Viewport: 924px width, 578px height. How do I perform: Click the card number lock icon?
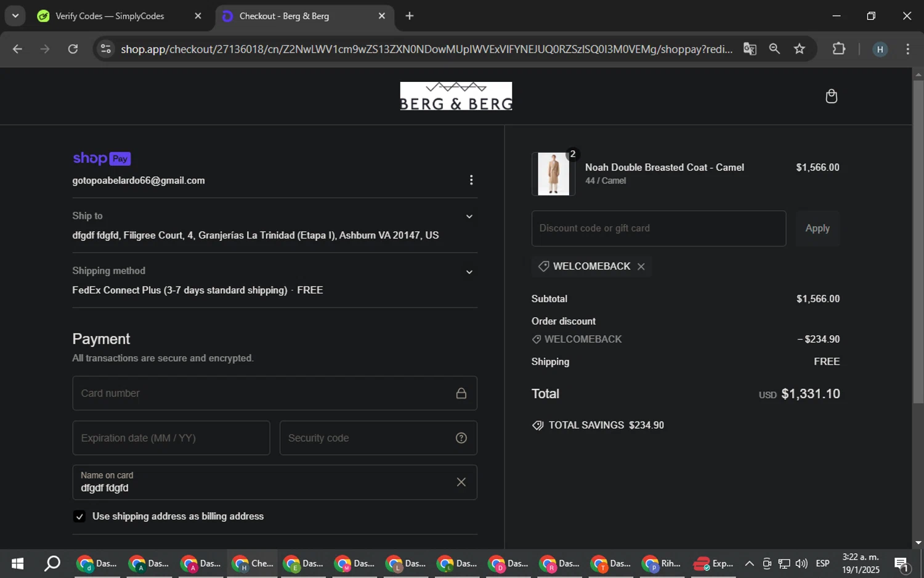pos(461,393)
